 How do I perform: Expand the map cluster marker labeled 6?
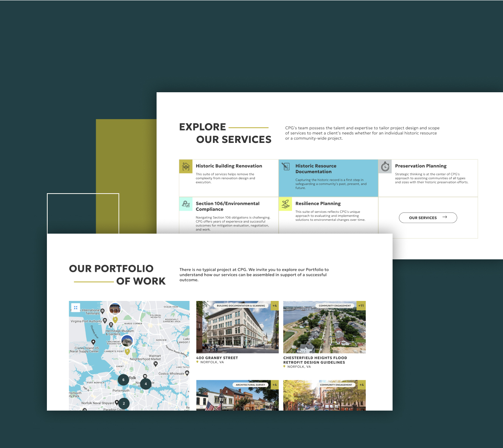[x=123, y=380]
